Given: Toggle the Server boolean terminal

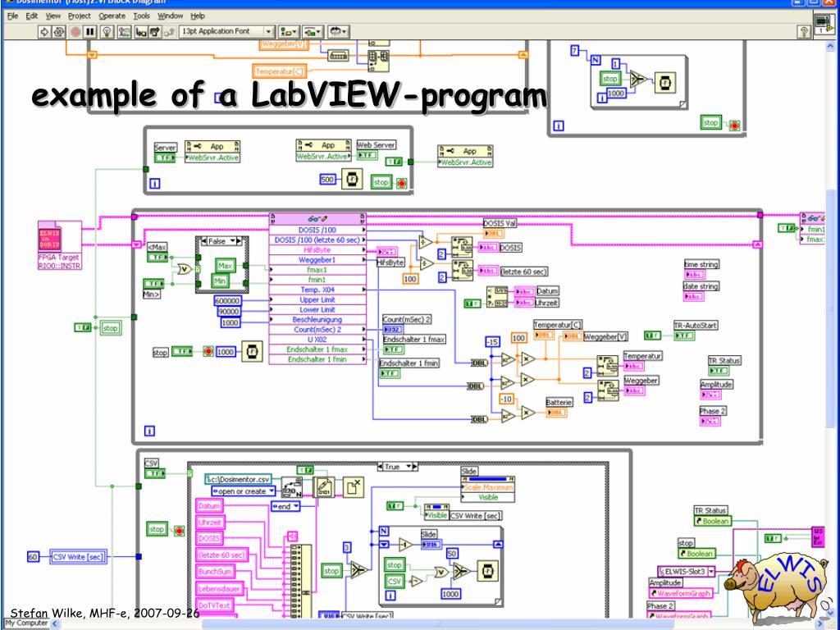Looking at the screenshot, I should (165, 158).
